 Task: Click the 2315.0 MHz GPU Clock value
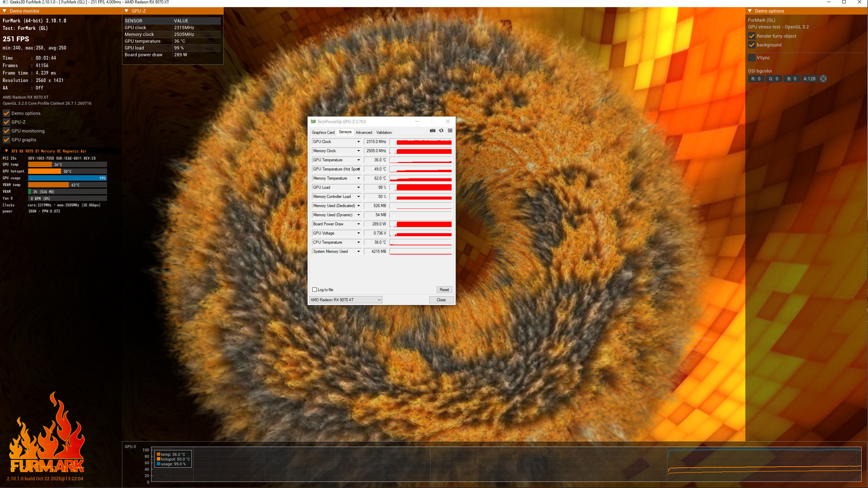click(375, 142)
